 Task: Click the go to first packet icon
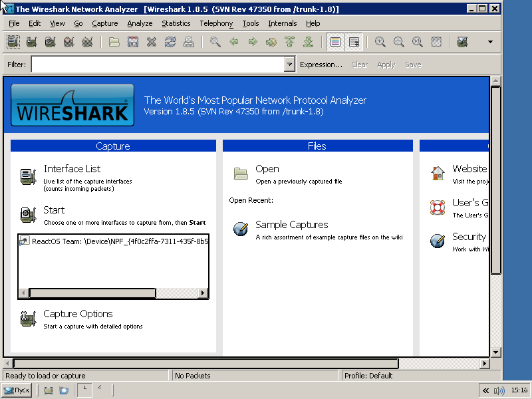pos(289,42)
